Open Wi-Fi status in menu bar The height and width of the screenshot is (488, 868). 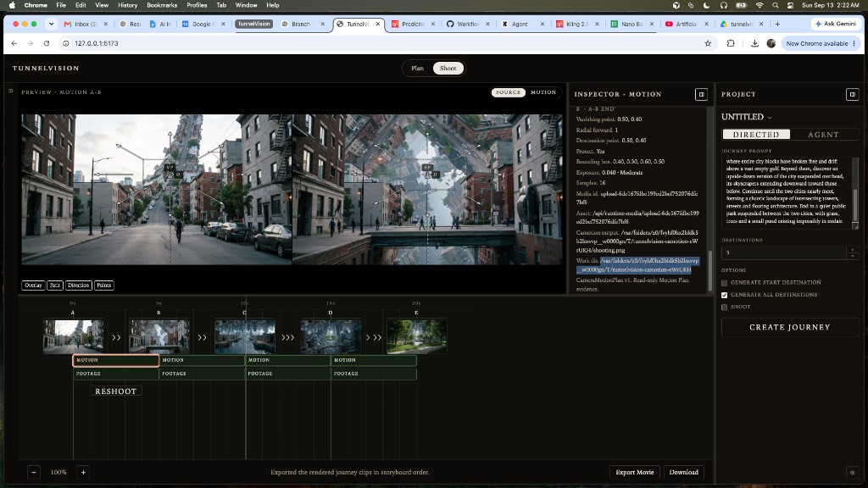tap(759, 5)
